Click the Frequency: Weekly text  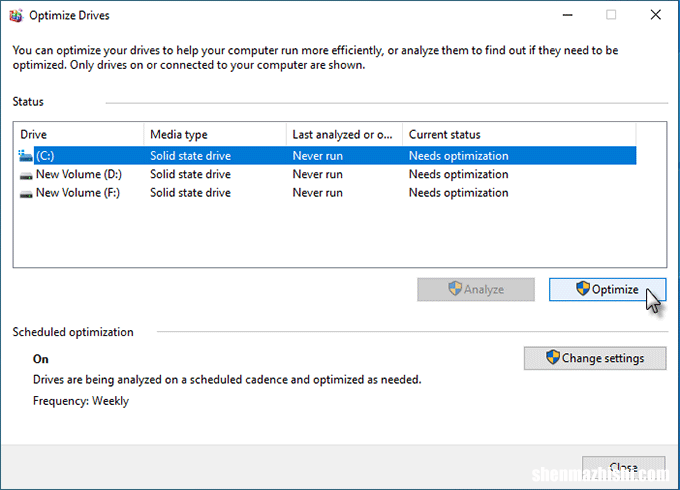pyautogui.click(x=81, y=401)
